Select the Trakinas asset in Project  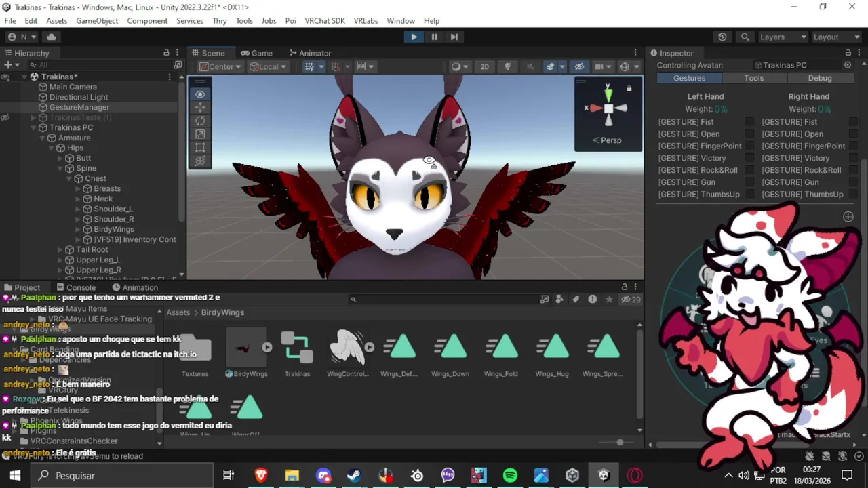pyautogui.click(x=297, y=354)
